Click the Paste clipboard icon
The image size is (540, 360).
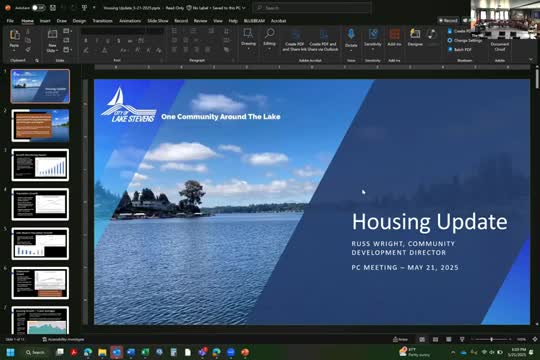pyautogui.click(x=14, y=35)
